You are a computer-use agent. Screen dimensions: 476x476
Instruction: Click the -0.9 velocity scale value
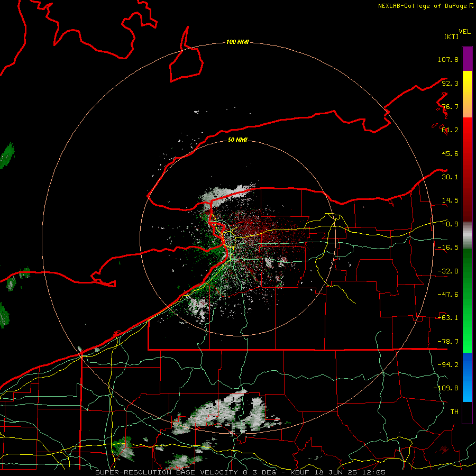(450, 224)
